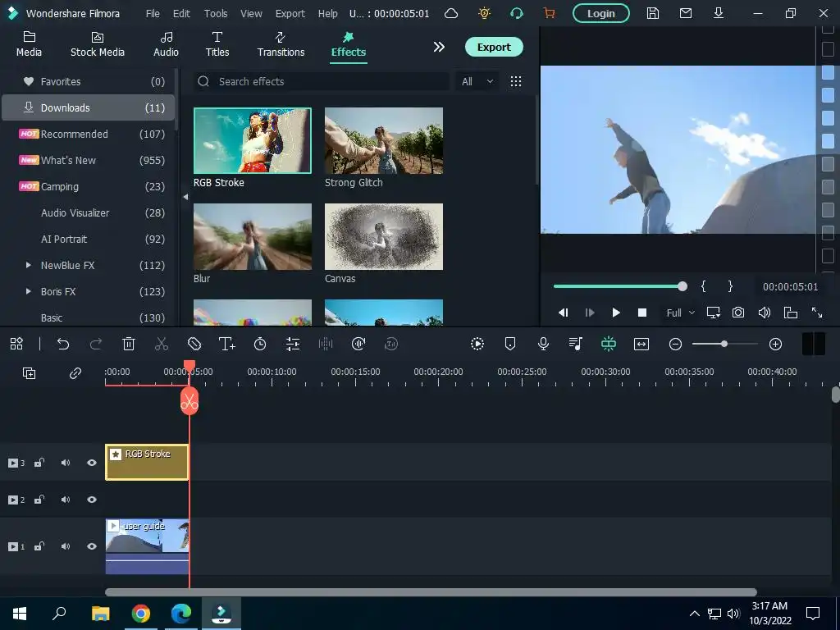Image resolution: width=840 pixels, height=630 pixels.
Task: Expand the NewBlue FX category
Action: coord(29,265)
